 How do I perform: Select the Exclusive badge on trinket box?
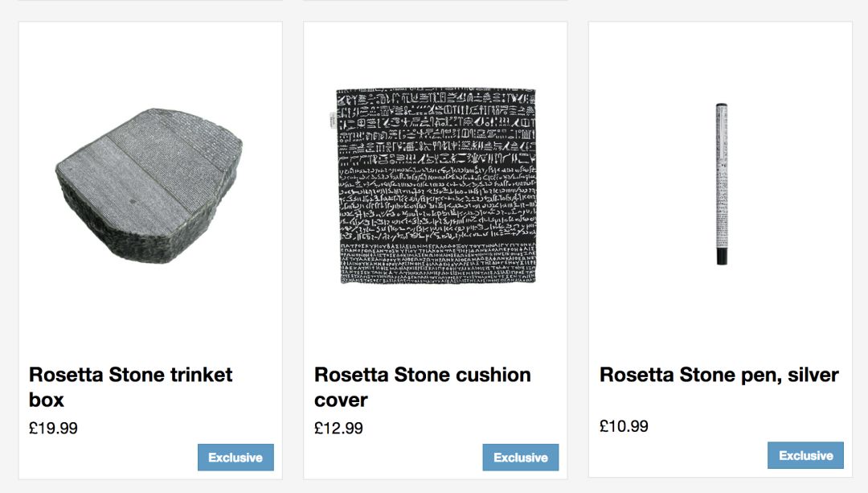click(x=235, y=458)
